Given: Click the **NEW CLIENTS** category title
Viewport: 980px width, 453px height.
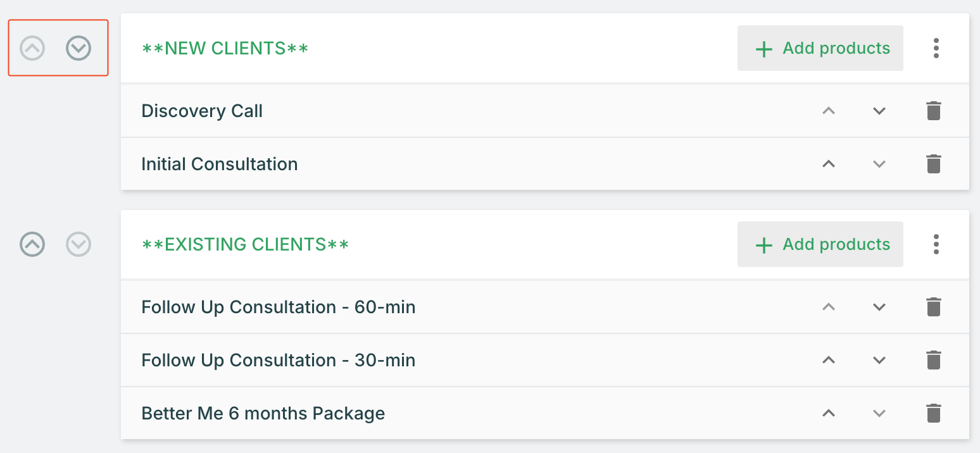Looking at the screenshot, I should pos(225,48).
